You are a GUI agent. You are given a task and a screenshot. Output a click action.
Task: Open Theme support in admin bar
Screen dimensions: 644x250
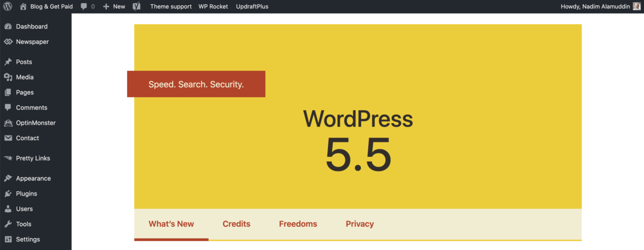tap(171, 6)
